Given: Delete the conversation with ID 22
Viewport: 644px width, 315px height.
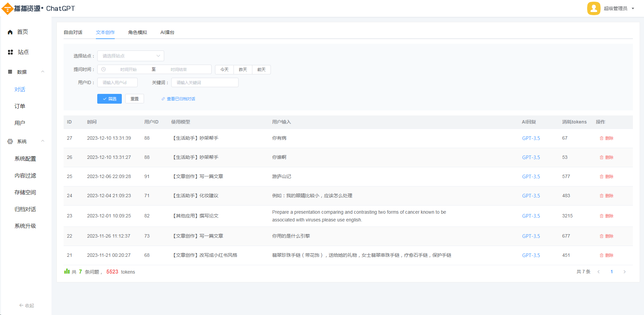Looking at the screenshot, I should [606, 236].
